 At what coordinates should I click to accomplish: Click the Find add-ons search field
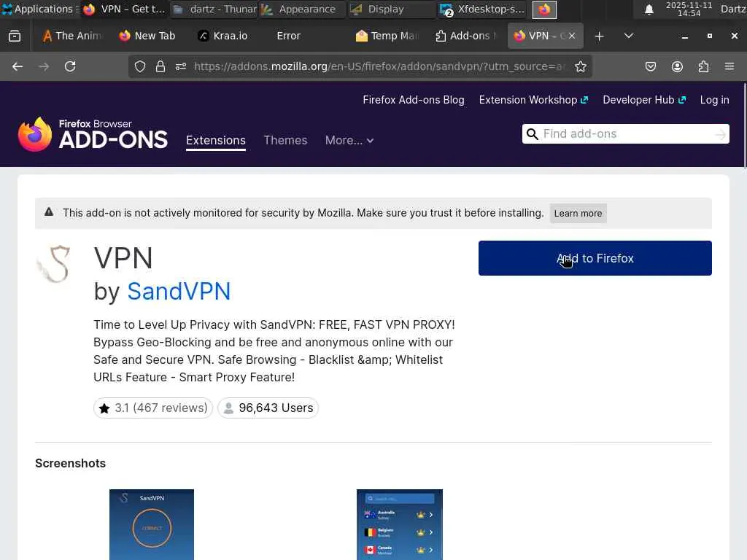(x=625, y=134)
